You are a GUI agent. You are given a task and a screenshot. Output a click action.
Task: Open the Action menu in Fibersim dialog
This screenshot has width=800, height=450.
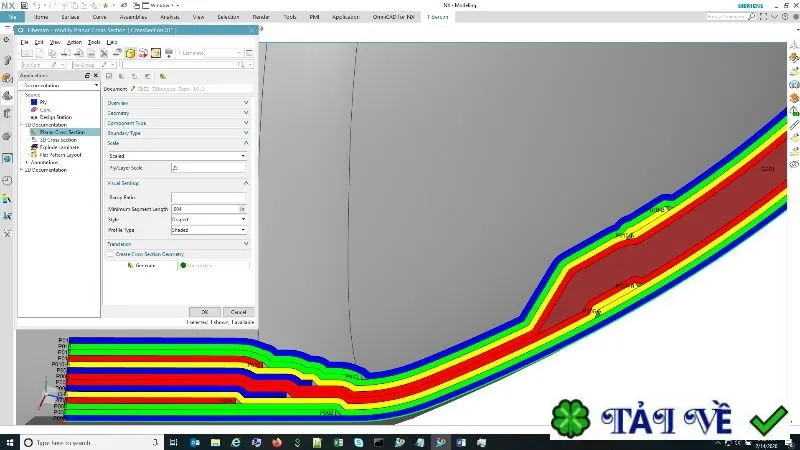click(74, 42)
